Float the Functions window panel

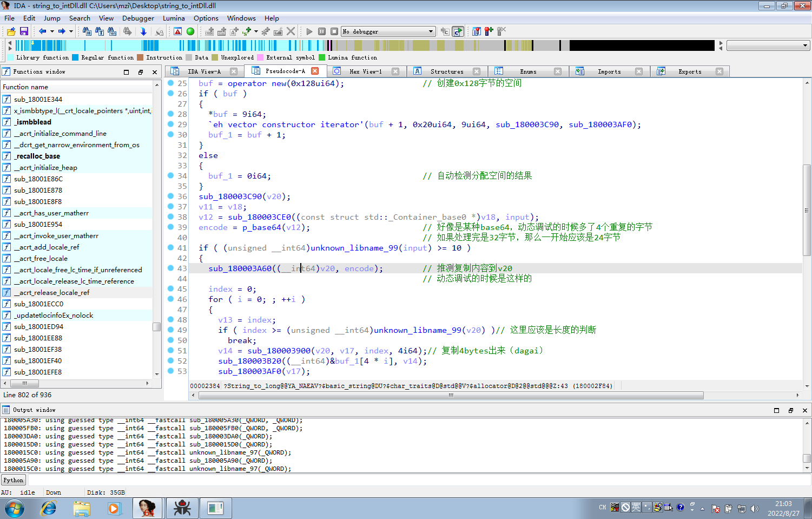point(141,72)
